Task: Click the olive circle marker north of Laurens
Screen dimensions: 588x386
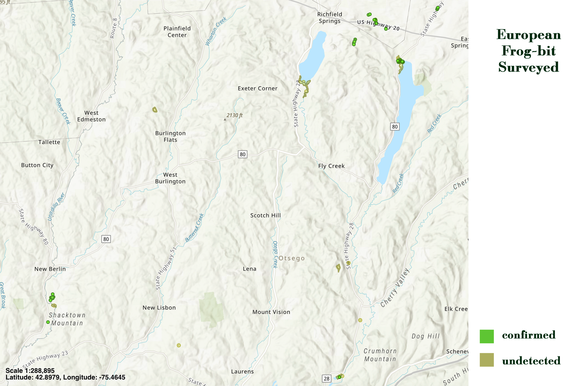Action: pyautogui.click(x=179, y=345)
